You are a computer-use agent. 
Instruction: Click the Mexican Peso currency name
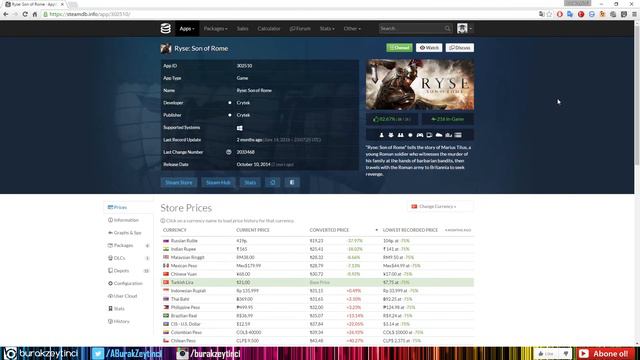pos(184,266)
